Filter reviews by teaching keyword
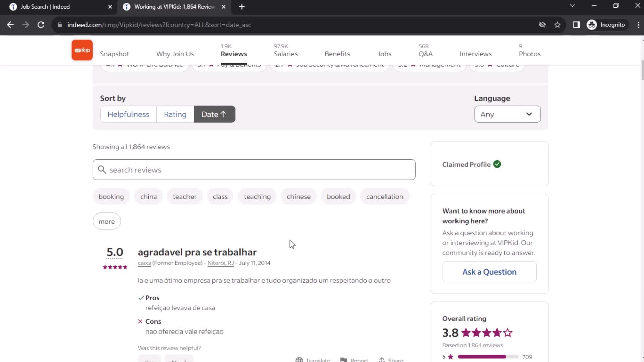The width and height of the screenshot is (644, 362). (x=257, y=197)
